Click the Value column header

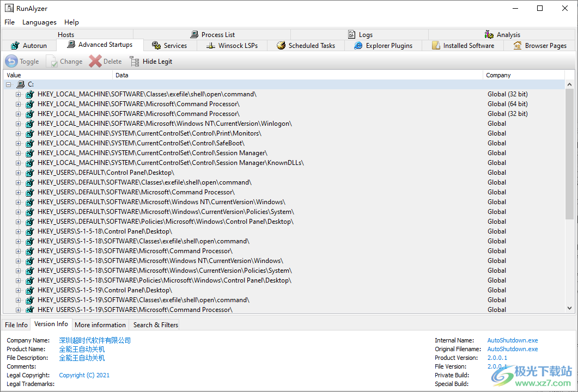click(58, 75)
